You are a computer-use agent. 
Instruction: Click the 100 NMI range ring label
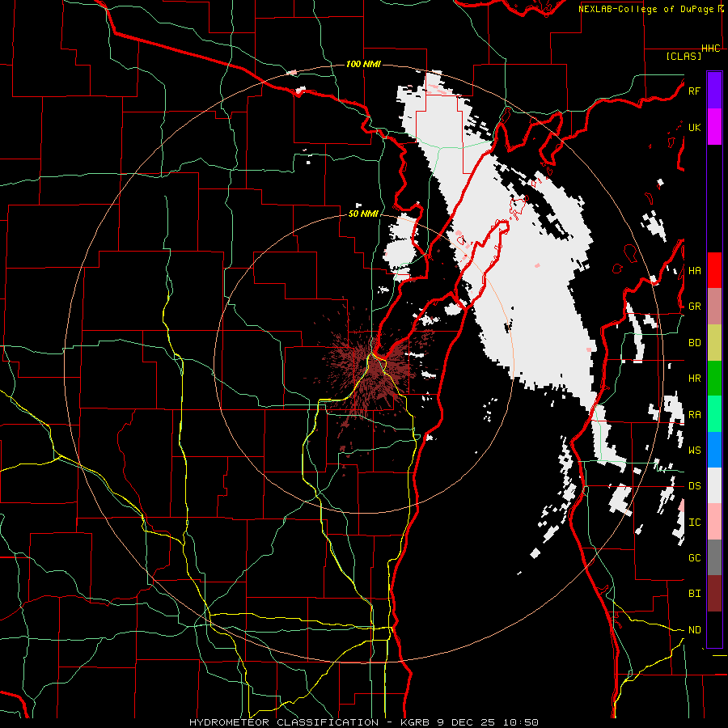[363, 64]
